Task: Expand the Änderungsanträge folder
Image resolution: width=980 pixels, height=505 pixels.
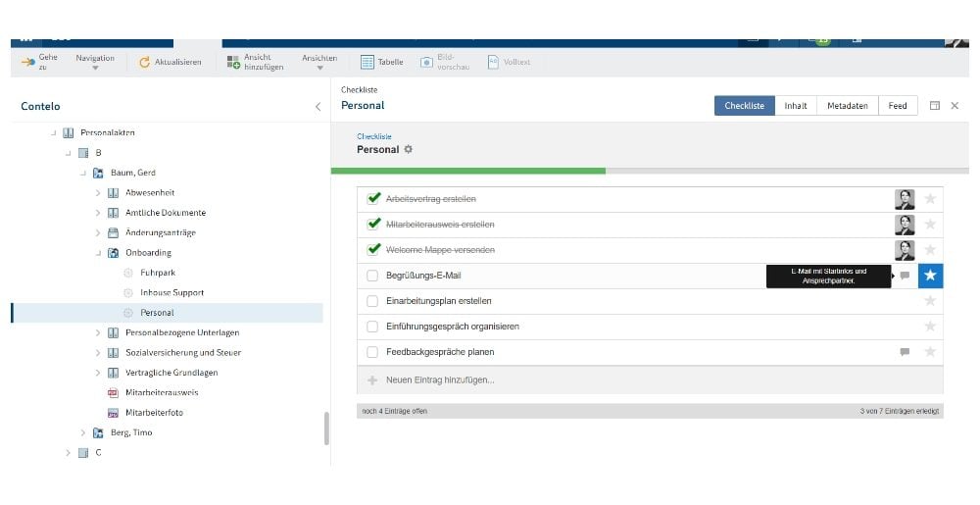Action: click(x=97, y=232)
